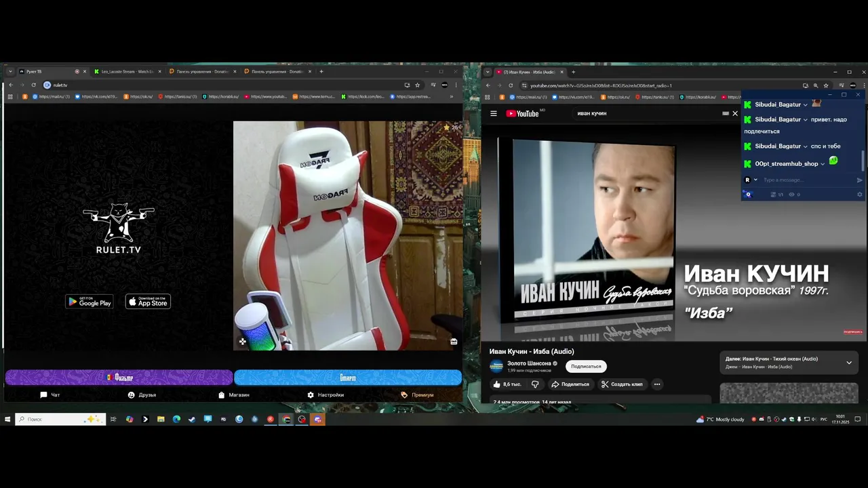This screenshot has height=488, width=868.
Task: Click the move icon on webcam video
Action: click(x=242, y=342)
